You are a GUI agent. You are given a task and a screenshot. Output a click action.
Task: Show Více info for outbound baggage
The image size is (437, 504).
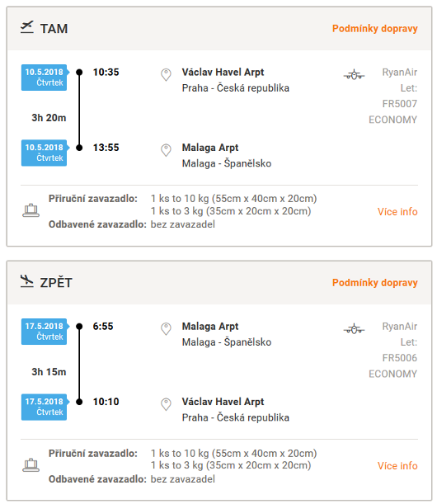click(x=397, y=212)
